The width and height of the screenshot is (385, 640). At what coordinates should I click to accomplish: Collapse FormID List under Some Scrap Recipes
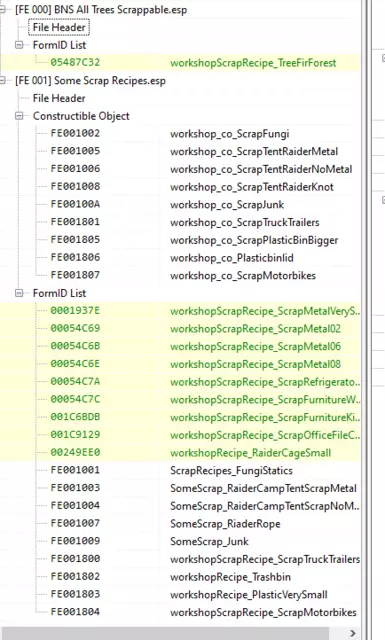point(19,293)
